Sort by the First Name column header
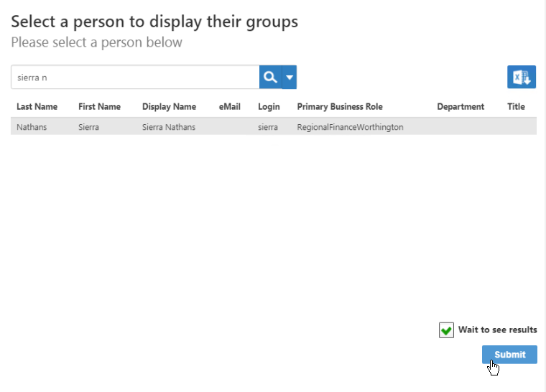Viewport: 546px width, 392px height. [99, 107]
